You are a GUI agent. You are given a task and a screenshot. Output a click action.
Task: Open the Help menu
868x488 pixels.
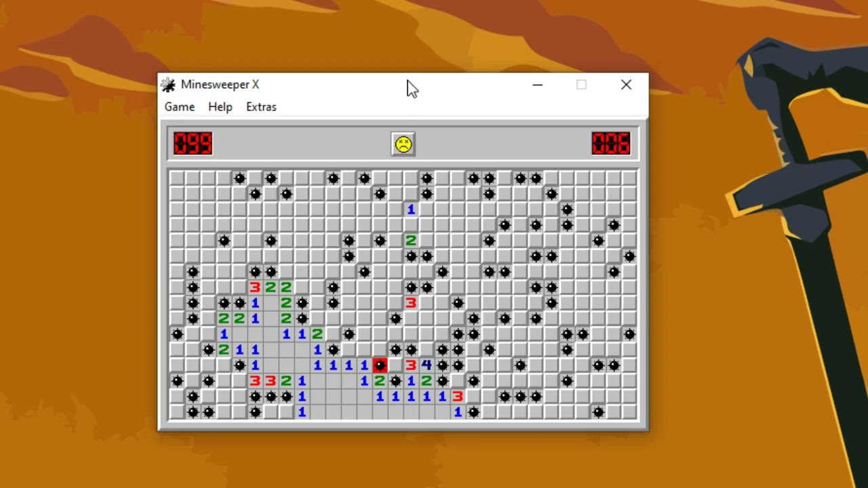click(x=220, y=107)
